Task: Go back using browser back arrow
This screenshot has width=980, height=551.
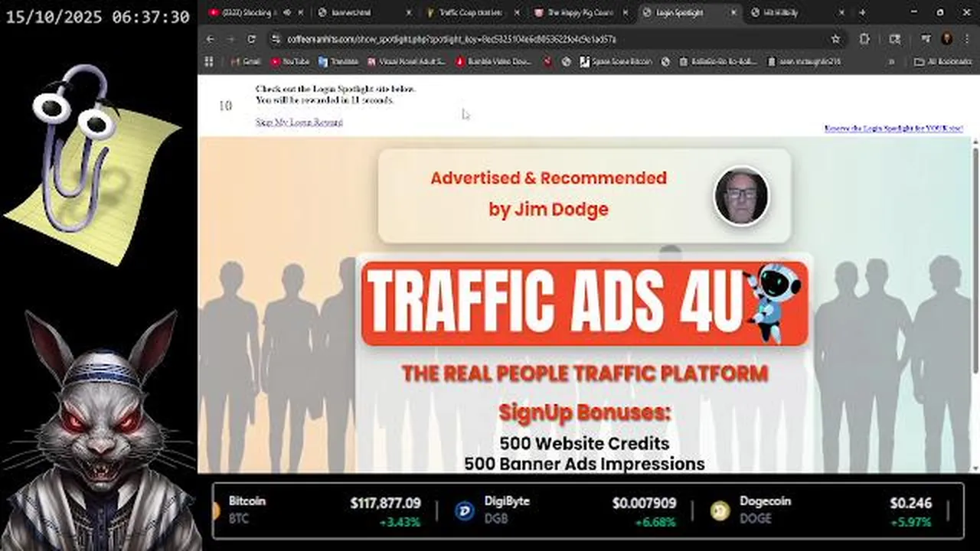Action: (x=211, y=39)
